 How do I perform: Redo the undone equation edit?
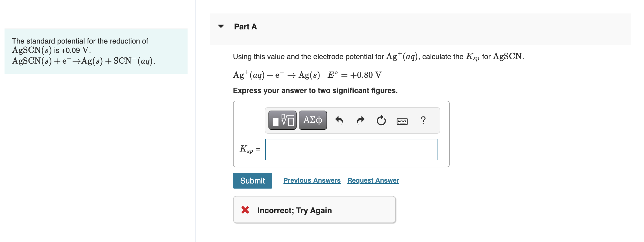coord(361,120)
